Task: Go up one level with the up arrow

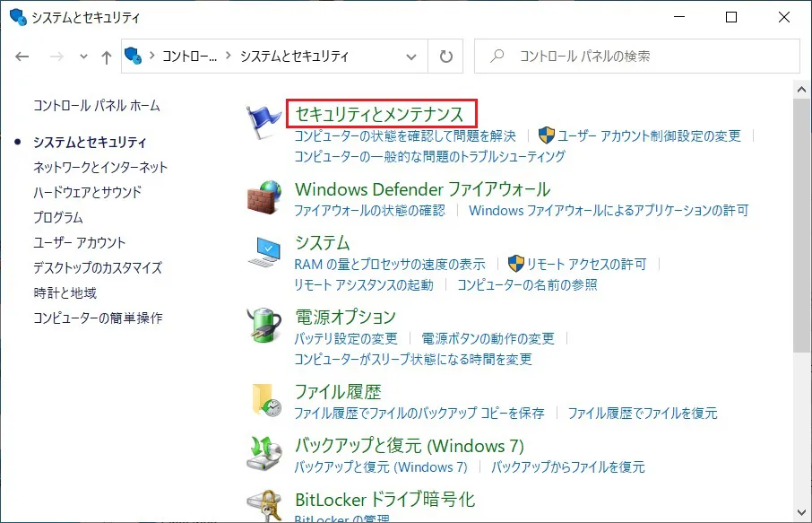Action: pos(106,57)
